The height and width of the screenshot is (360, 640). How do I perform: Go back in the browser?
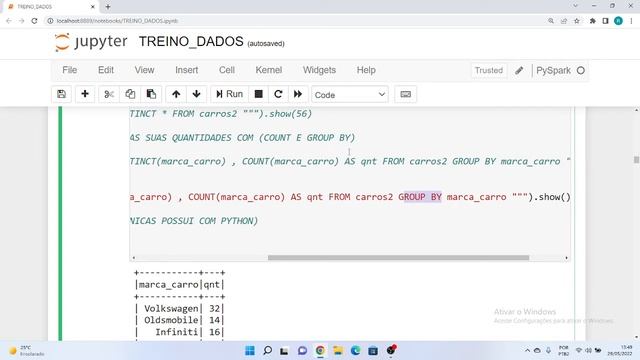click(x=9, y=21)
